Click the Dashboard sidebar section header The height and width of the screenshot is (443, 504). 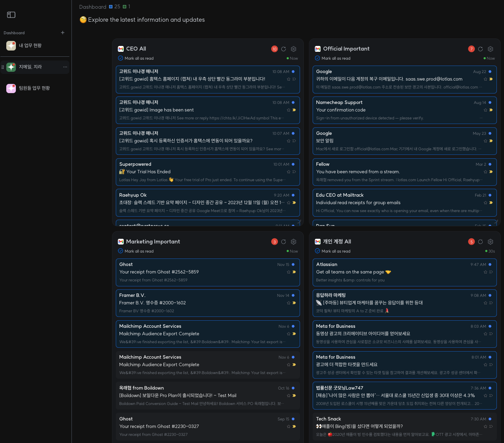tap(14, 33)
